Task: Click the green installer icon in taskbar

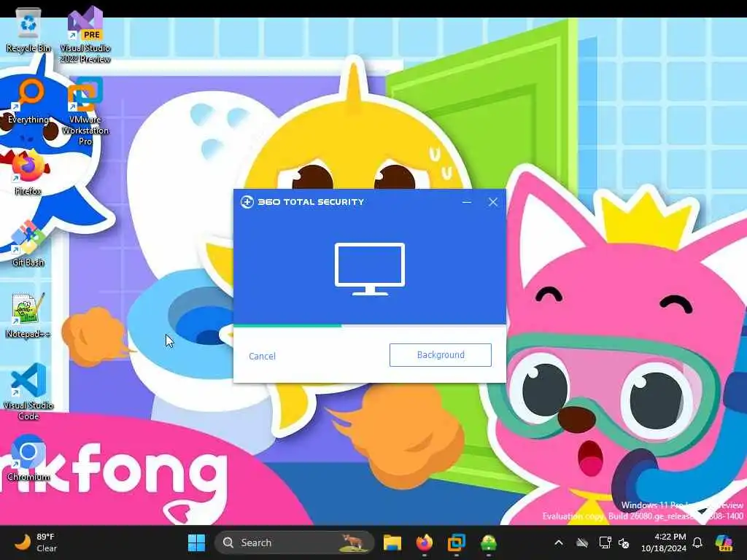Action: (488, 542)
